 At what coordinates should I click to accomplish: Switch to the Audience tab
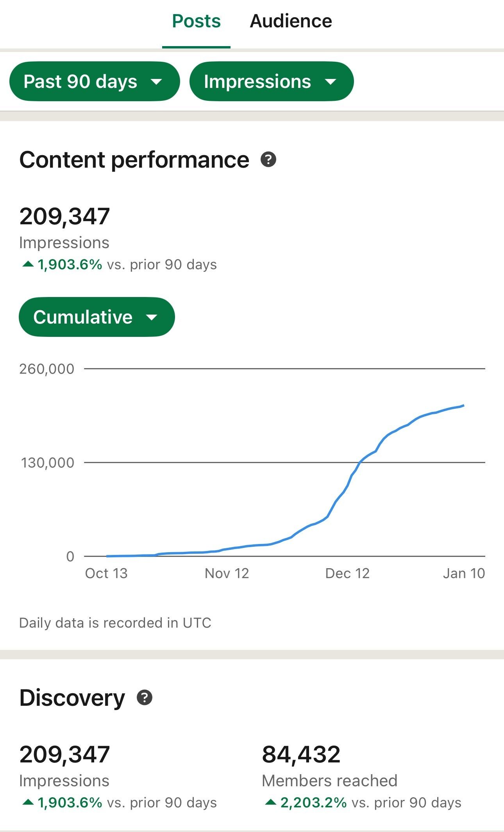coord(291,21)
